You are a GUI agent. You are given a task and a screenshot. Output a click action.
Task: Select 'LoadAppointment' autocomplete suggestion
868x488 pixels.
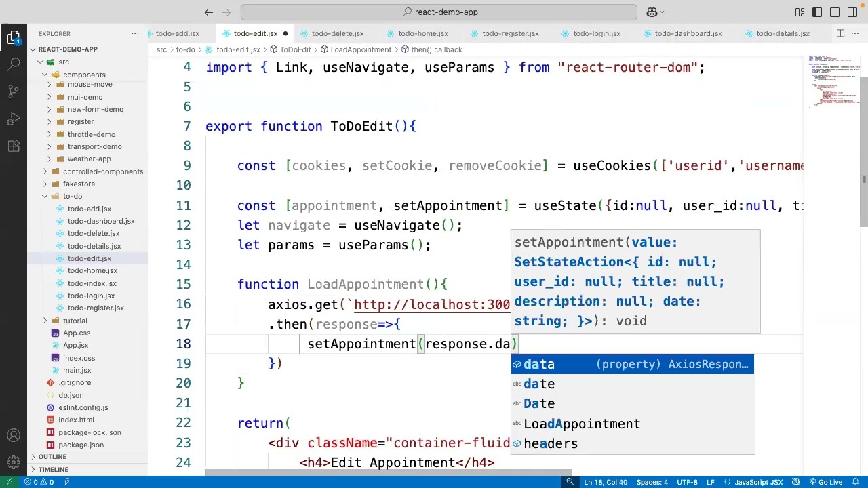tap(632, 424)
